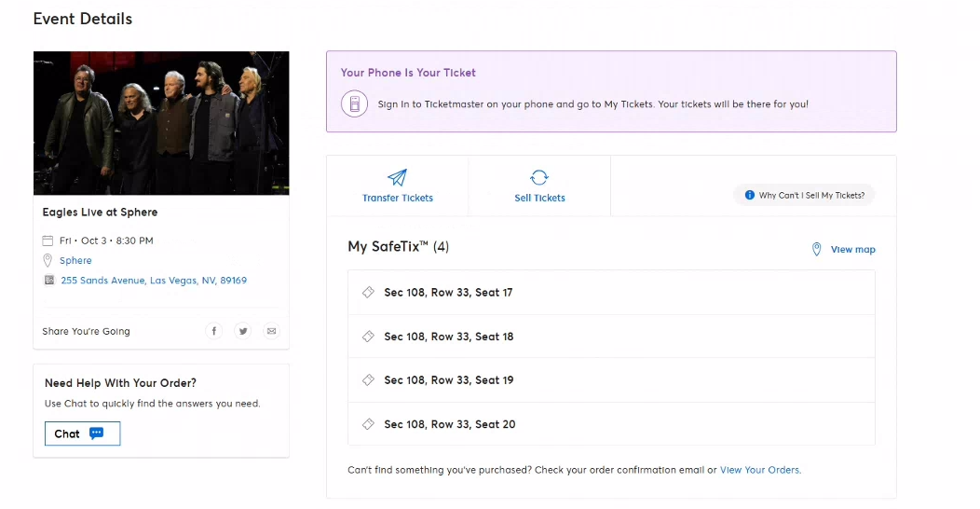
Task: Open Chat for order help
Action: coord(83,433)
